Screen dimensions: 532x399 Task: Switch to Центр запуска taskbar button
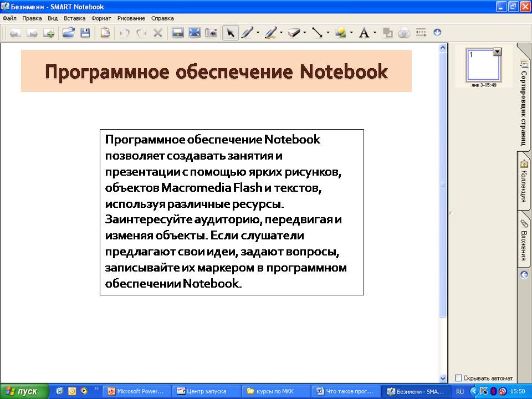[x=206, y=391]
